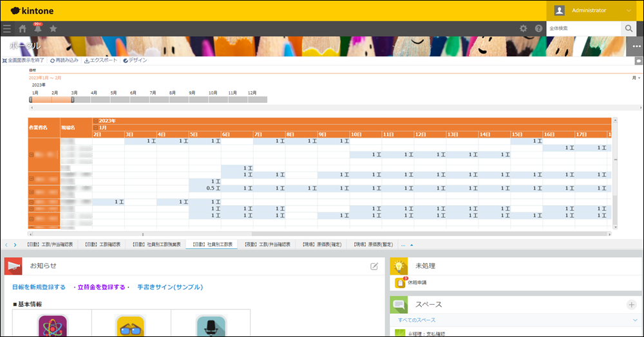This screenshot has width=644, height=337.
Task: Open the 月 period unit dropdown
Action: tap(636, 78)
